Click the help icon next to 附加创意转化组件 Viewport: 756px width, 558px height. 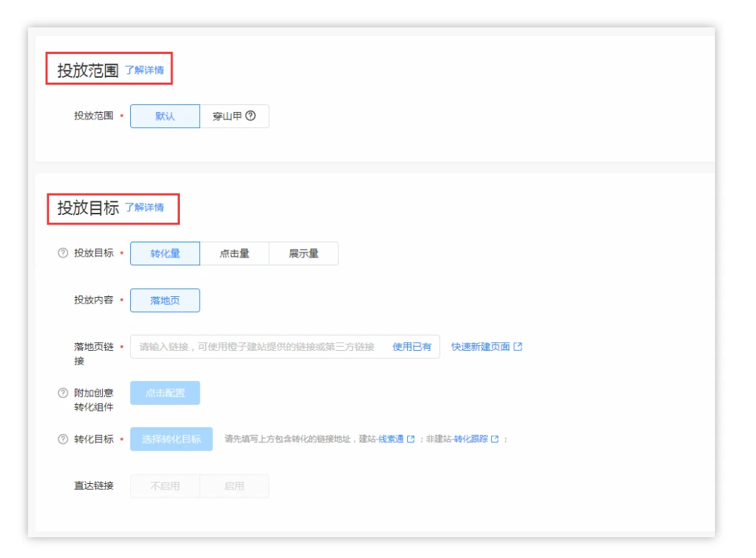point(63,393)
